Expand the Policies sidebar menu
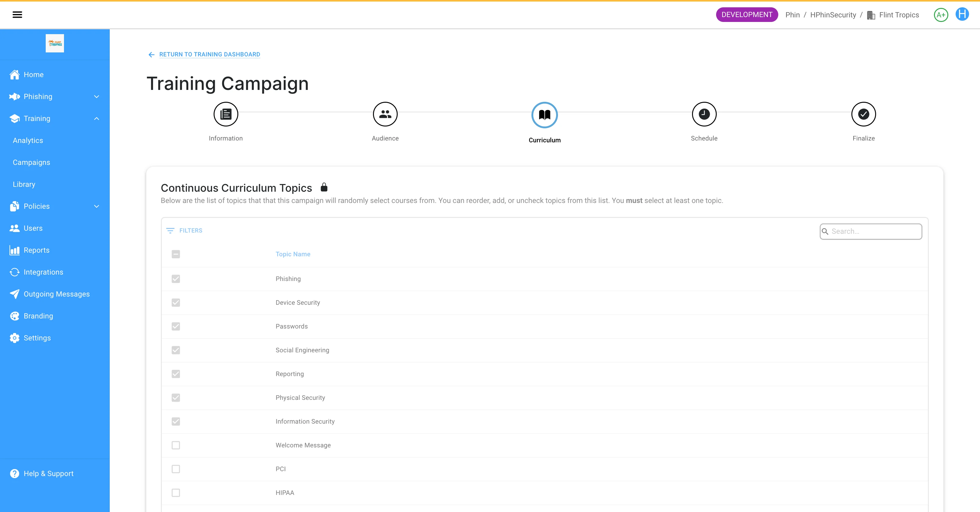Viewport: 980px width, 512px height. [x=97, y=206]
